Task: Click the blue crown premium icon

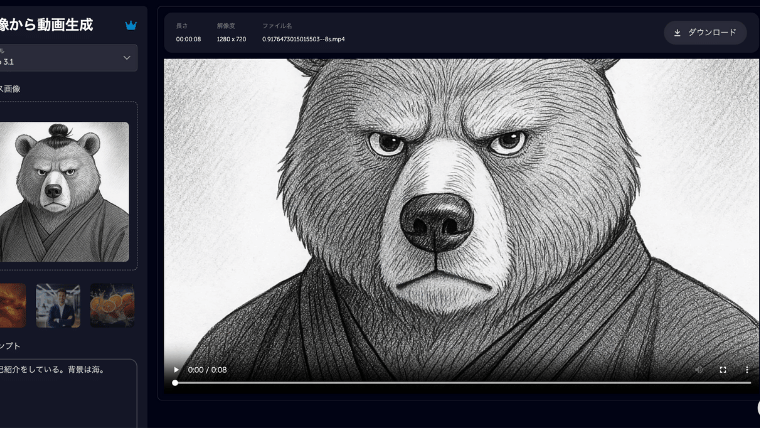Action: [131, 25]
